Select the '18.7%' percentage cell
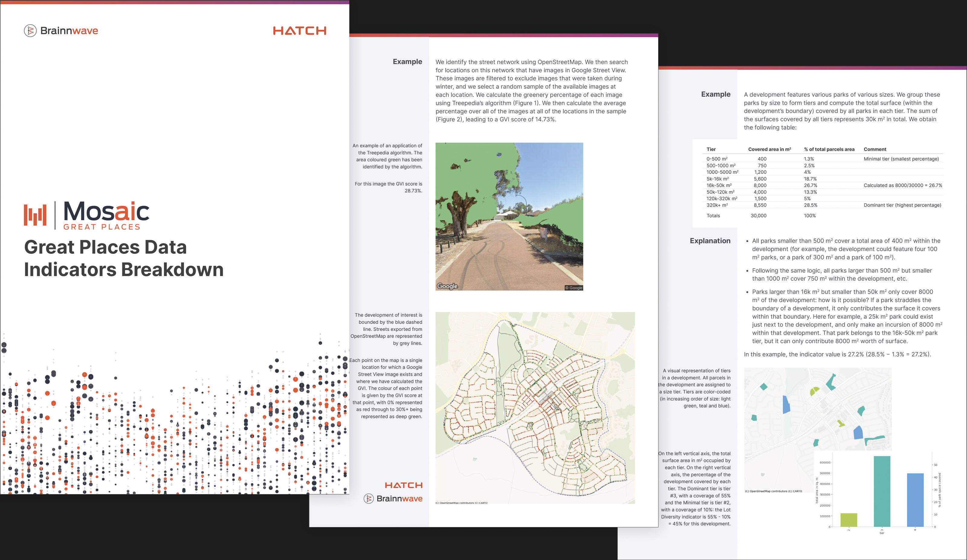 [x=810, y=179]
